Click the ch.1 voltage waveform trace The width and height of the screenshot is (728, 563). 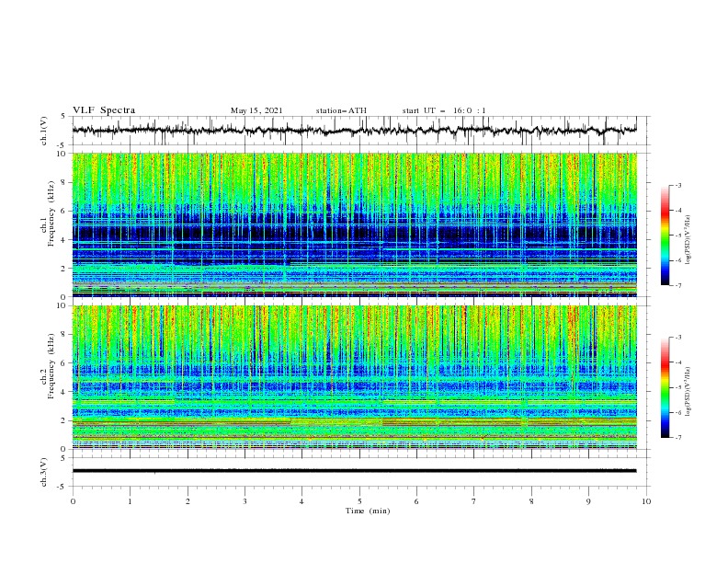pyautogui.click(x=354, y=131)
